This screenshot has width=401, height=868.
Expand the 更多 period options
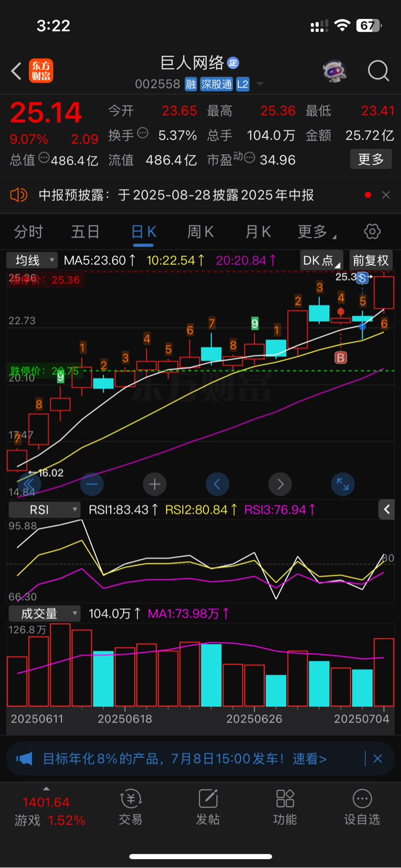tap(316, 232)
